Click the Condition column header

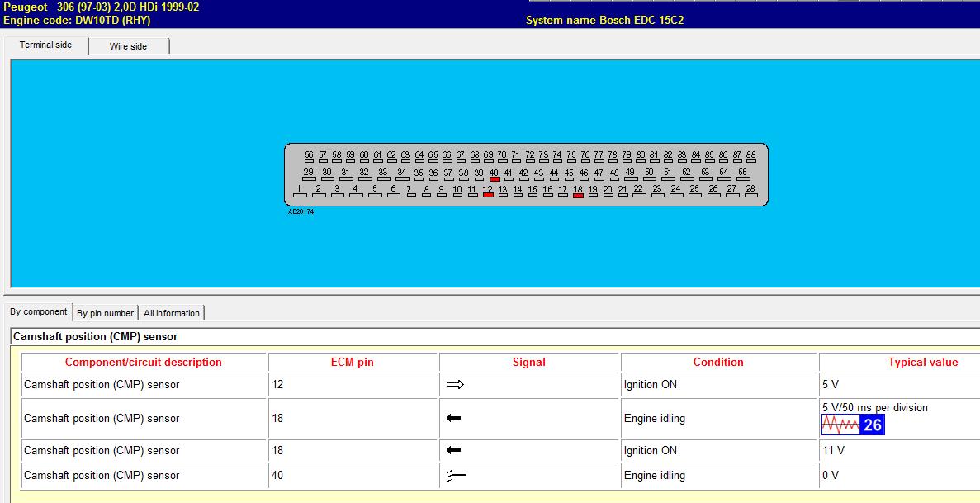coord(718,363)
